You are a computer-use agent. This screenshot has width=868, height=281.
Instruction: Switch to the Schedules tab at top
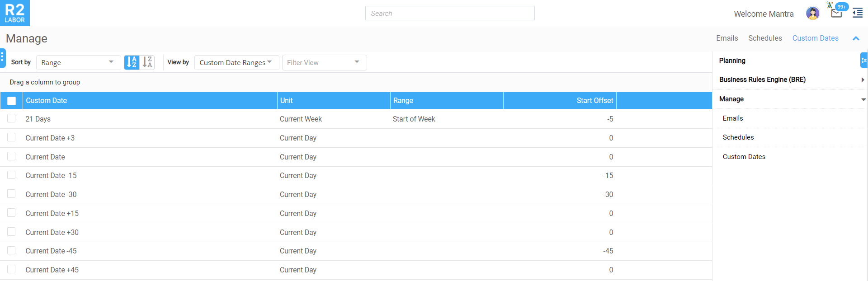[x=765, y=38]
